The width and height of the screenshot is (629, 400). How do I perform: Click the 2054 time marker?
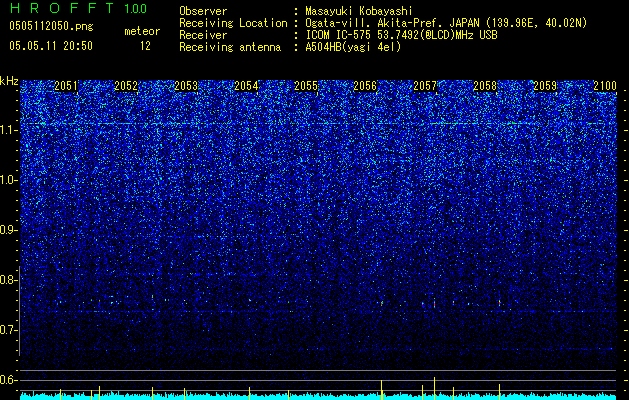pyautogui.click(x=246, y=86)
